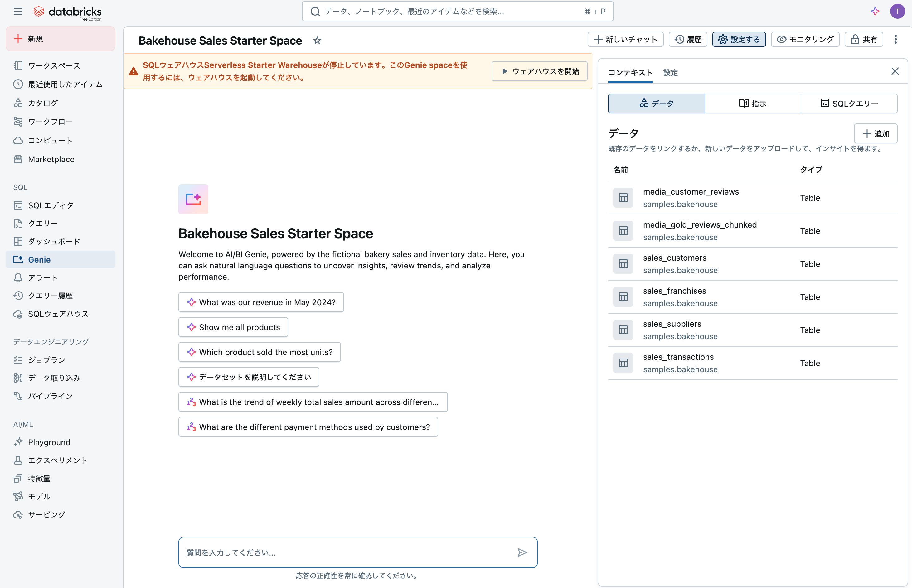
Task: Toggle the 設定する configure button
Action: pos(739,39)
